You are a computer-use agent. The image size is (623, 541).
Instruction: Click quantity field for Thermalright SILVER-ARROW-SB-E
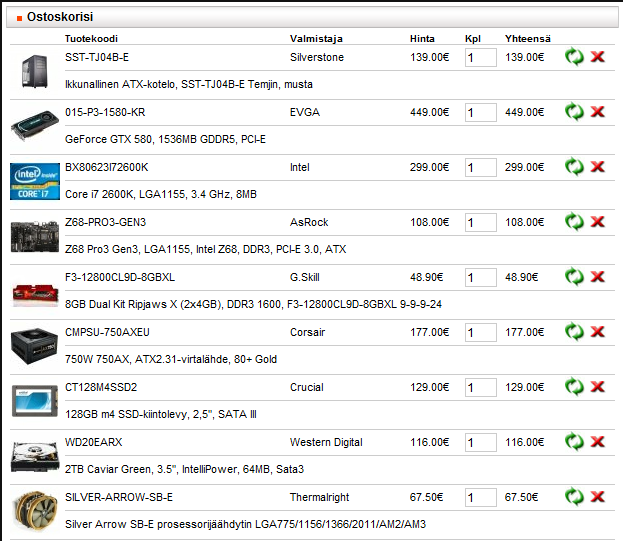pos(481,498)
